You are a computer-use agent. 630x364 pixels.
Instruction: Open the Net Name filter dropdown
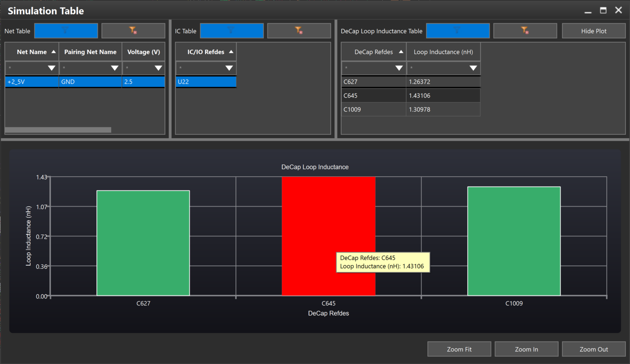(x=52, y=68)
